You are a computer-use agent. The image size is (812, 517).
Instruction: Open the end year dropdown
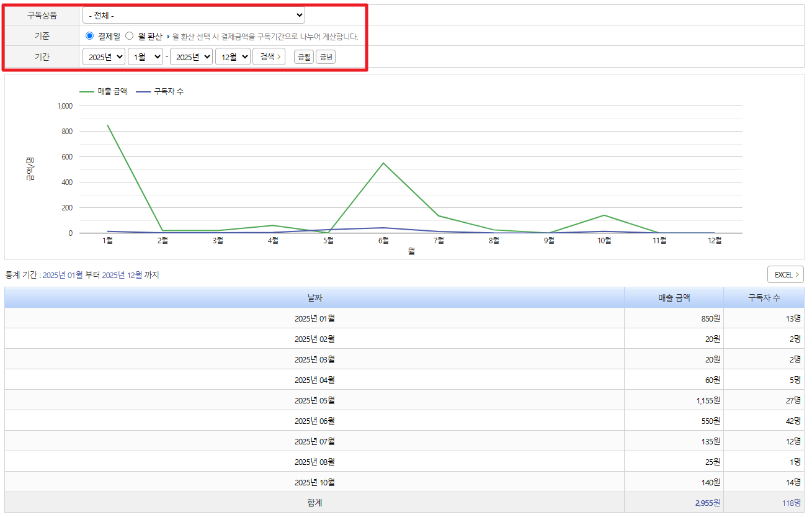pos(191,56)
